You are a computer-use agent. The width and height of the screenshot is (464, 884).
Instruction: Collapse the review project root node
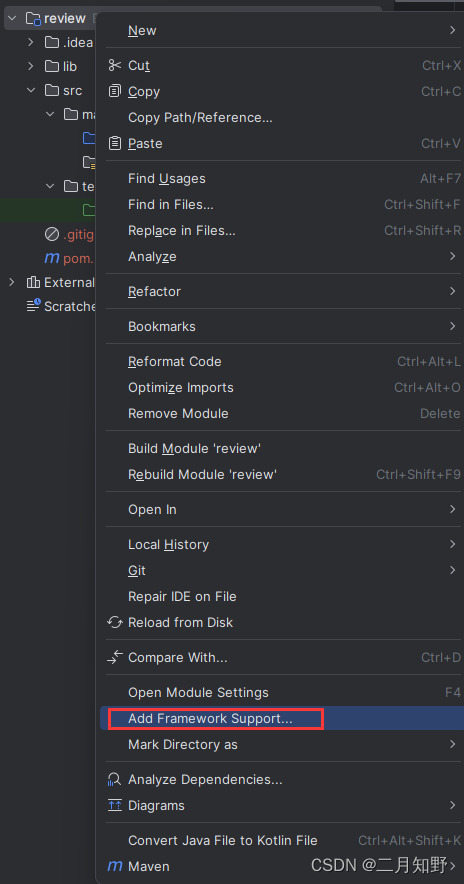coord(12,19)
